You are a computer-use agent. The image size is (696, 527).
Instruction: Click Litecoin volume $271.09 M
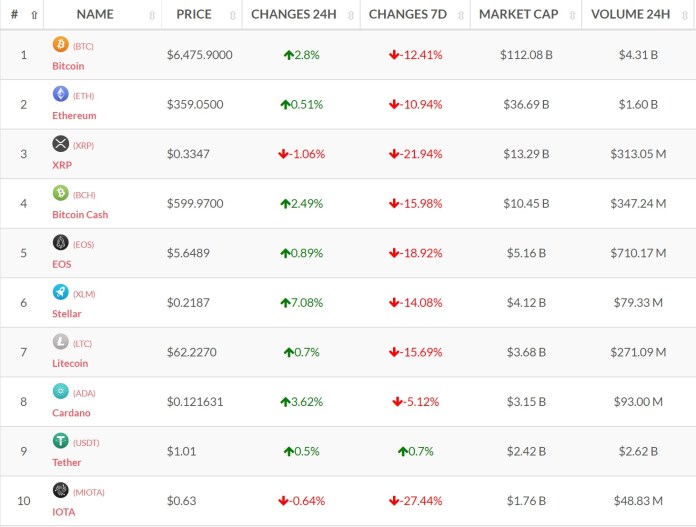638,353
